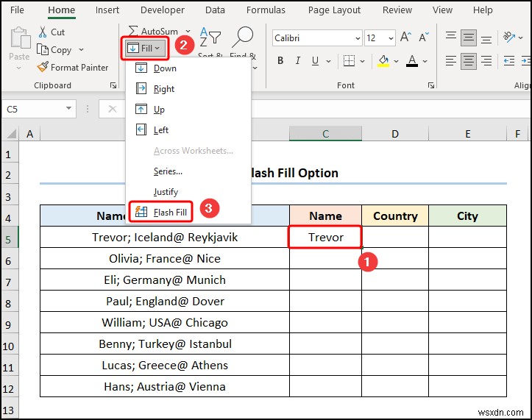Screen dimensions: 532x420
Task: Open the font size 12 dropdown
Action: [391, 38]
